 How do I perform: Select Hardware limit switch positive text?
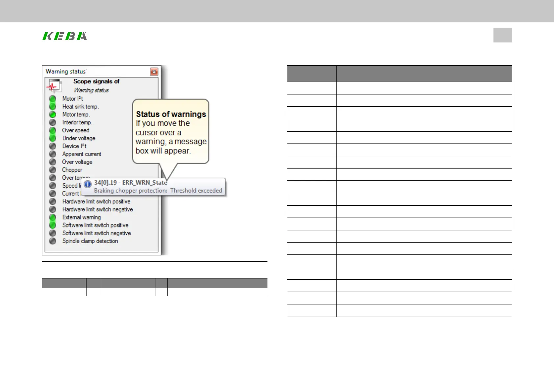96,201
